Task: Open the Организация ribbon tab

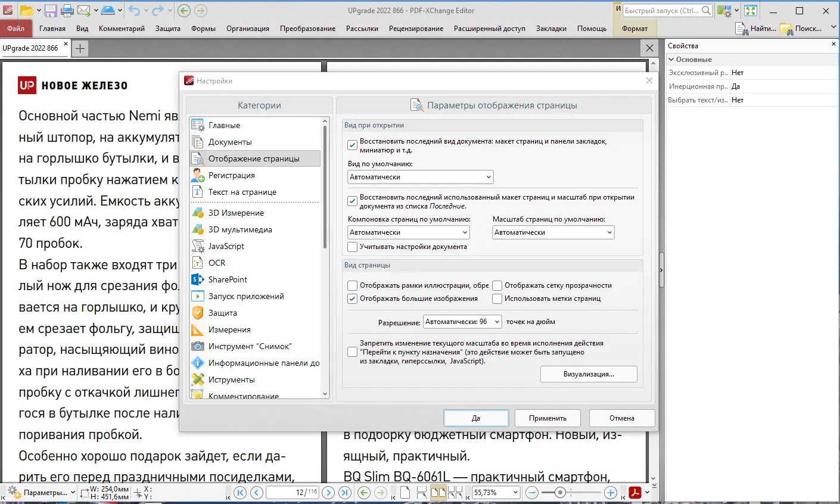Action: 248,29
